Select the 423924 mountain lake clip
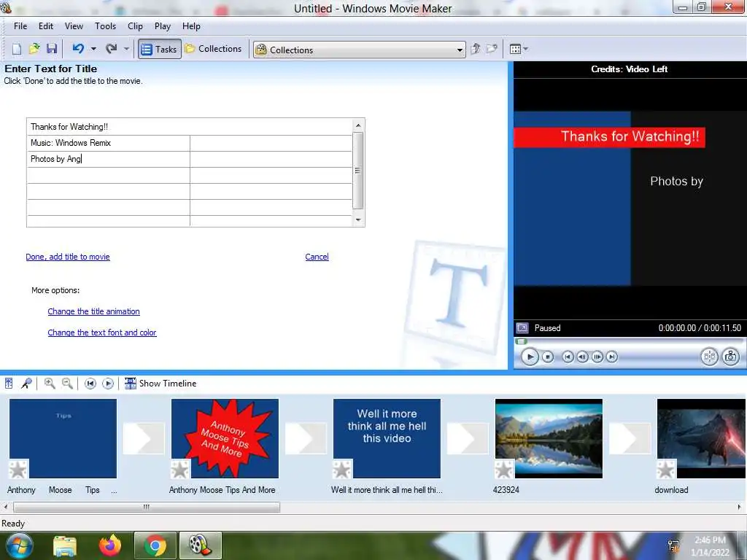Viewport: 747px width, 560px height. pyautogui.click(x=549, y=438)
